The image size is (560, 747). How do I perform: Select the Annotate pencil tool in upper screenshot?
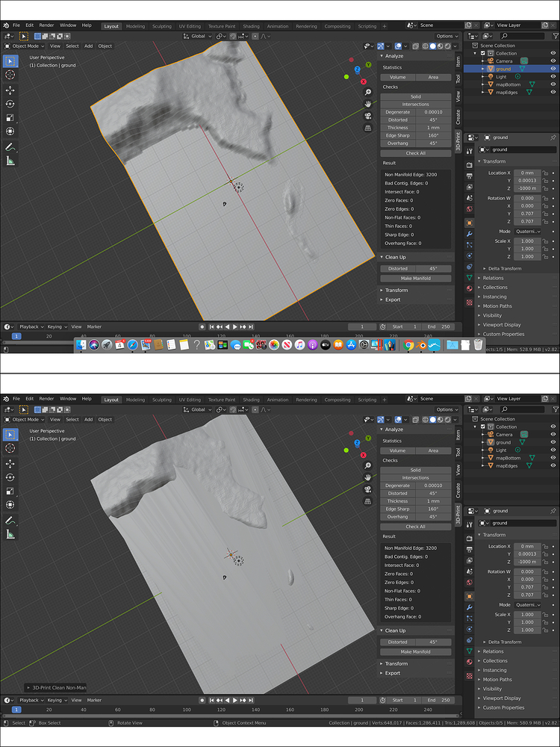click(10, 146)
